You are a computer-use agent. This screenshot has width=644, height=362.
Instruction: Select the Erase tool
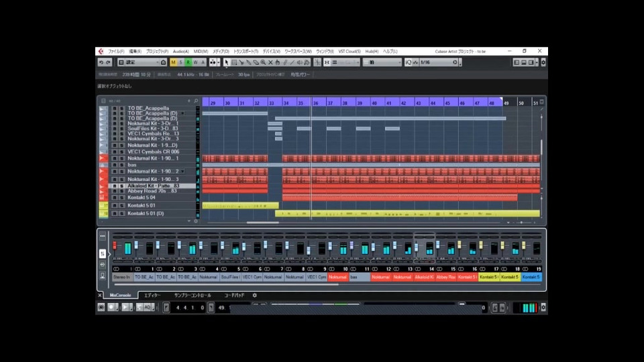(256, 62)
